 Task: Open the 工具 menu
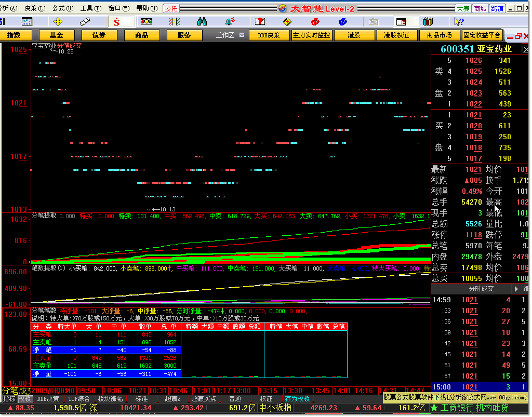click(90, 8)
